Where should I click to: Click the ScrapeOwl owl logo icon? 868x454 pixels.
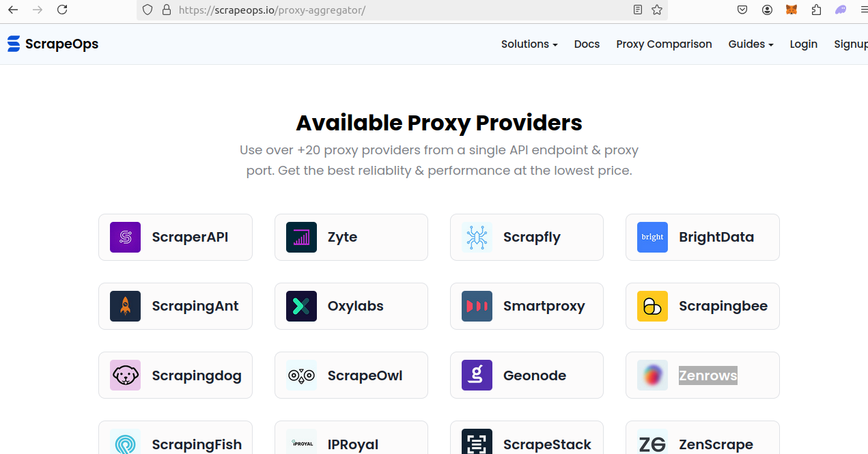301,375
